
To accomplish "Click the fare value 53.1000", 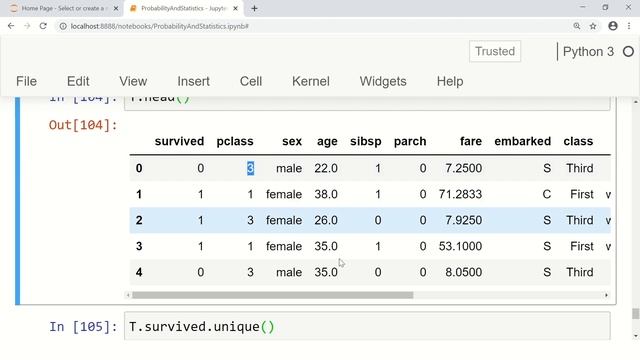I will pos(460,246).
